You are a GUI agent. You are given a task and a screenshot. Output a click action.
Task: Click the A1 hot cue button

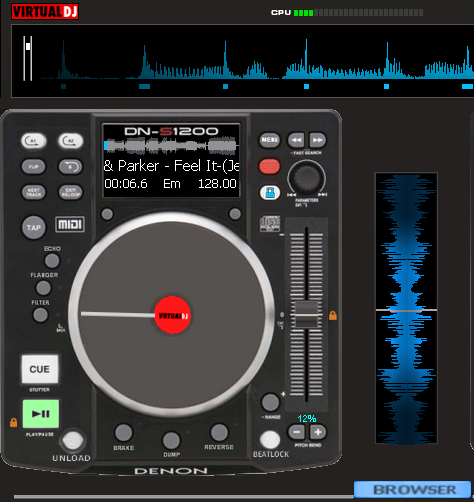click(x=34, y=141)
